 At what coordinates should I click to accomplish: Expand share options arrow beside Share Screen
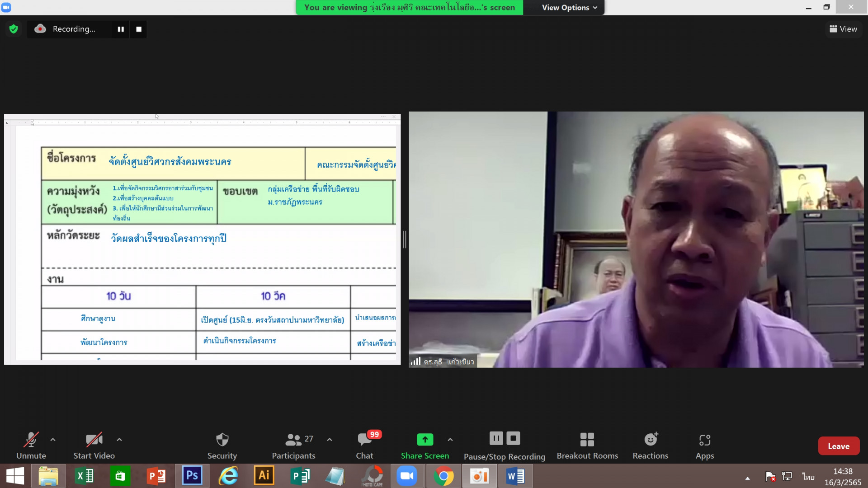(450, 440)
